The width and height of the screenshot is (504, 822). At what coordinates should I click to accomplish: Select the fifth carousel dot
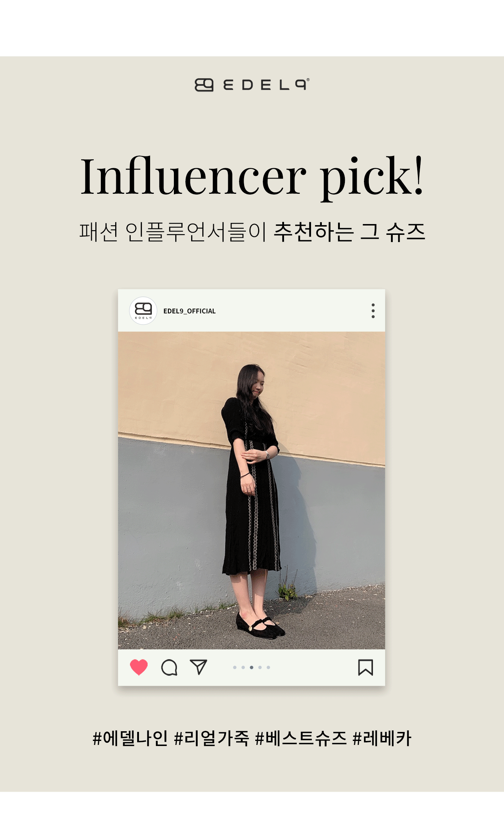pos(268,667)
